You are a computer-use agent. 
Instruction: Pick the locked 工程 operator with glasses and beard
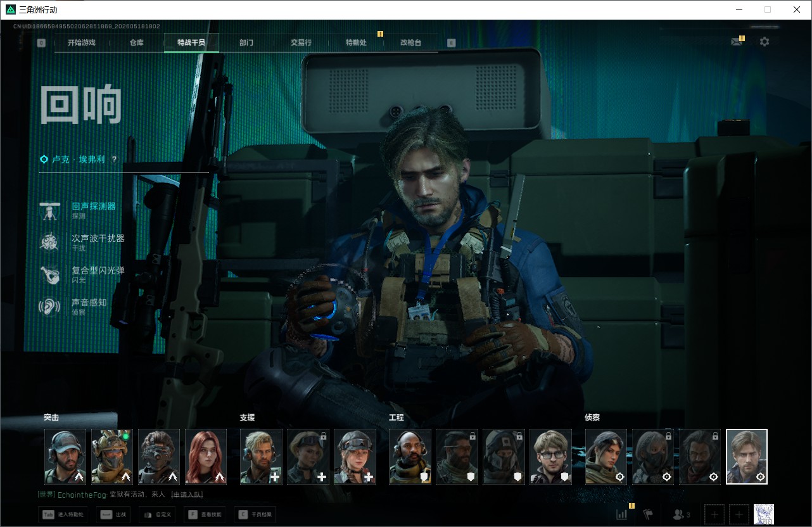click(x=457, y=457)
